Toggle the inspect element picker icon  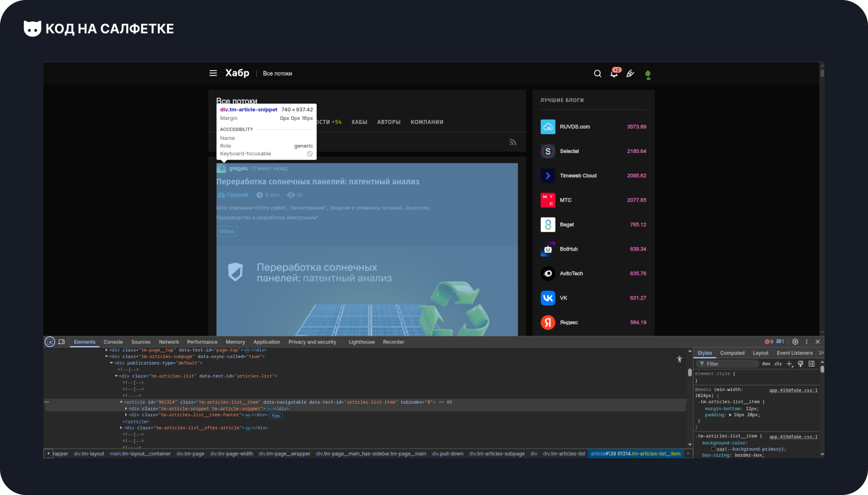pos(50,342)
